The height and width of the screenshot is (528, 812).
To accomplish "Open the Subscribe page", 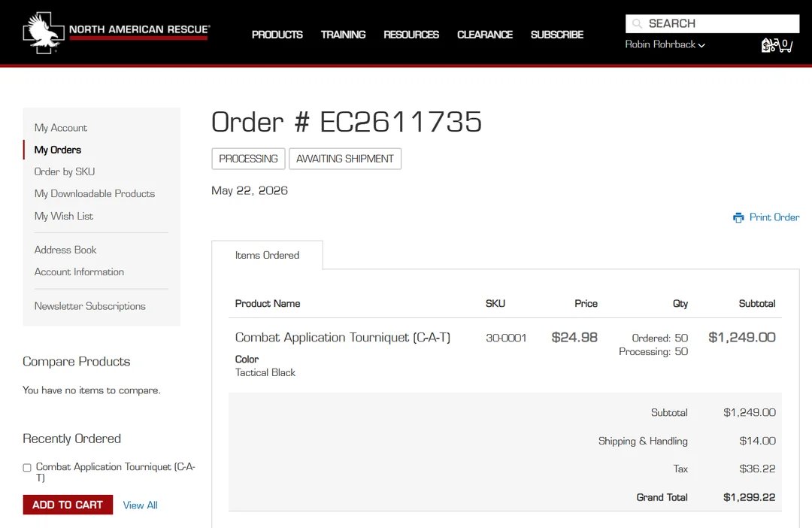I will coord(556,35).
